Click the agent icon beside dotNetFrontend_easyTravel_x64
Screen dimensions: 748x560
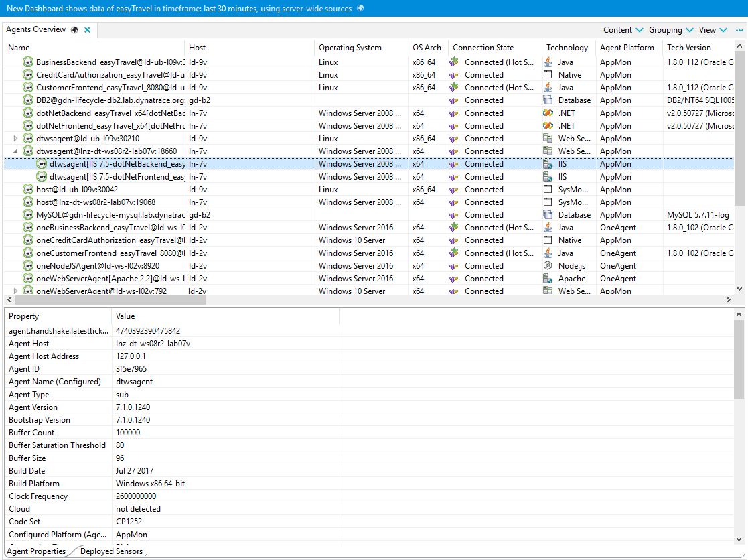tap(29, 126)
